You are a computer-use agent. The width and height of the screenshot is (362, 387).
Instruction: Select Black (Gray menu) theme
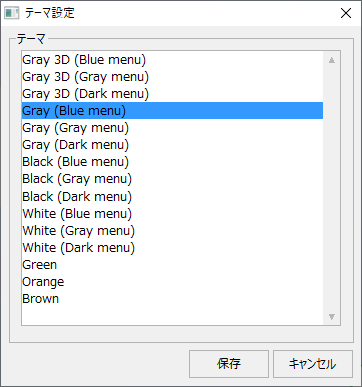point(172,179)
